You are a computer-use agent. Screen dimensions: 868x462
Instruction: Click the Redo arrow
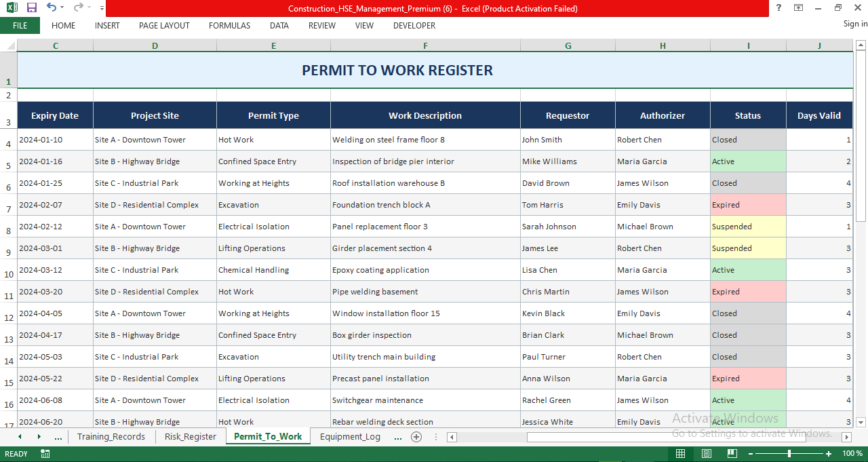[79, 7]
